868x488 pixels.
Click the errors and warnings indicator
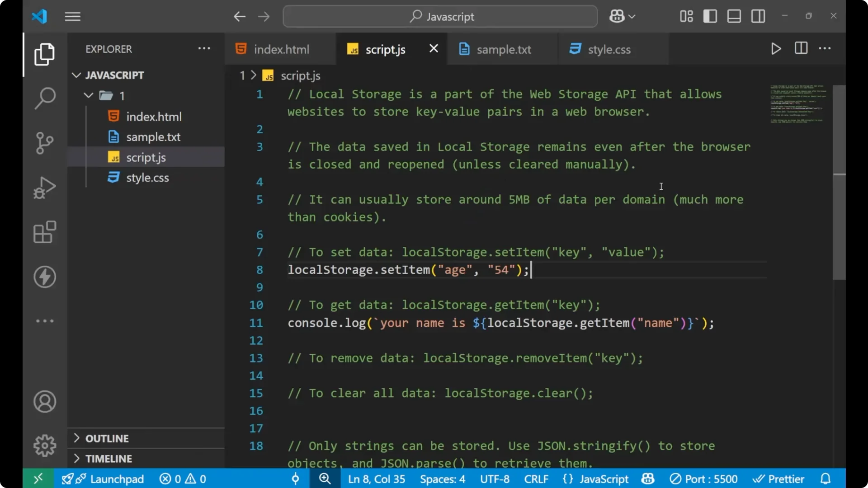tap(182, 479)
